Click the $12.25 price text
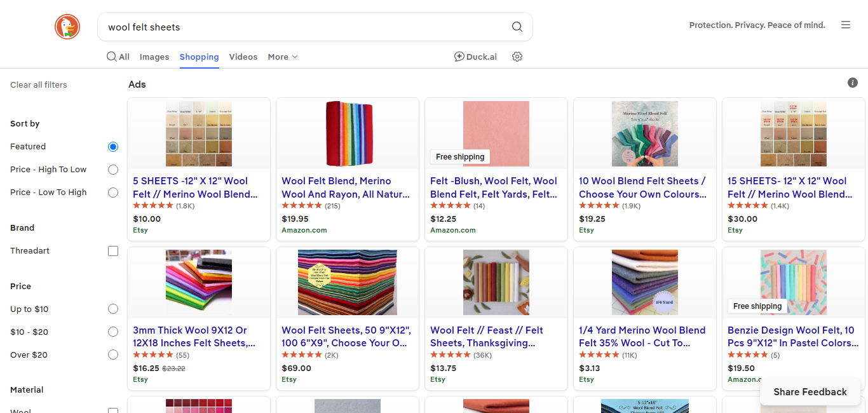868x413 pixels. coord(443,219)
